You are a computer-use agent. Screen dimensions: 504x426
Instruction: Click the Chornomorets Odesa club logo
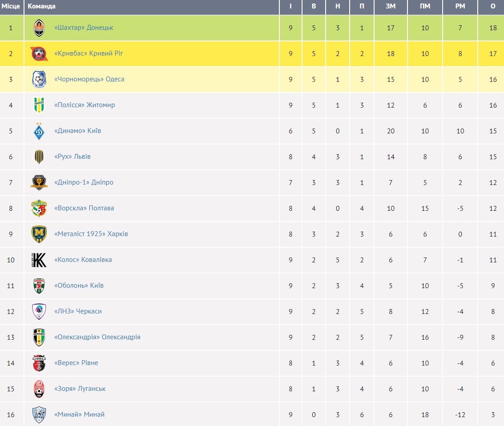tap(39, 80)
